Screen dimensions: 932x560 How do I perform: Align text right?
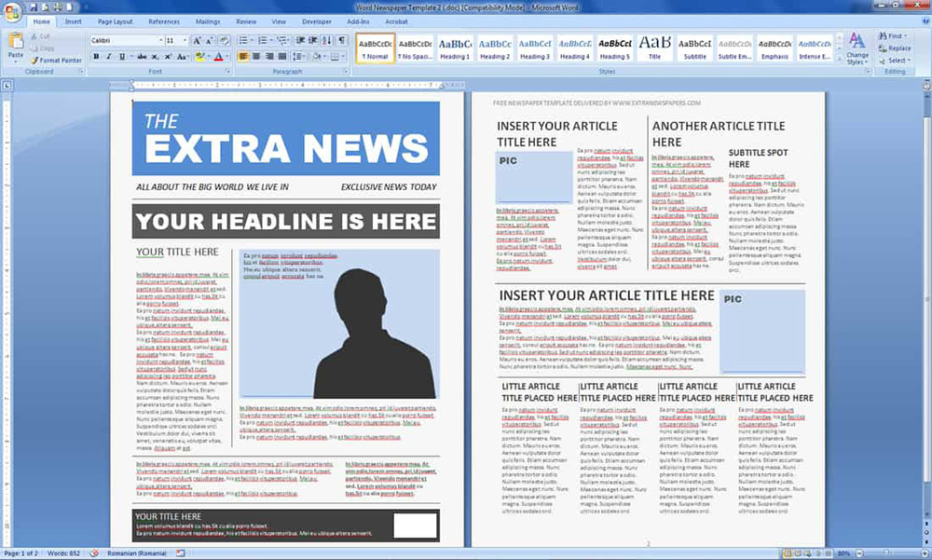click(269, 57)
